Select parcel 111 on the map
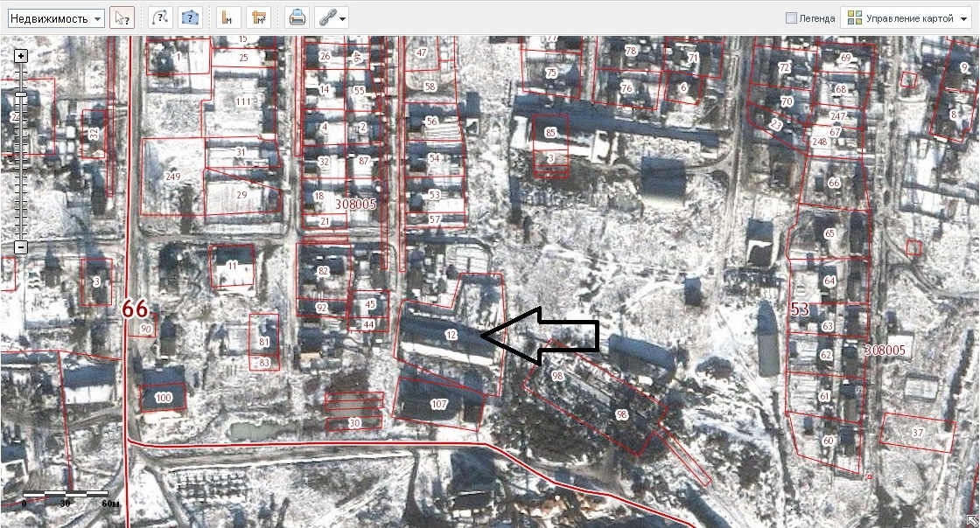Screen dimensions: 980x528 (243, 101)
